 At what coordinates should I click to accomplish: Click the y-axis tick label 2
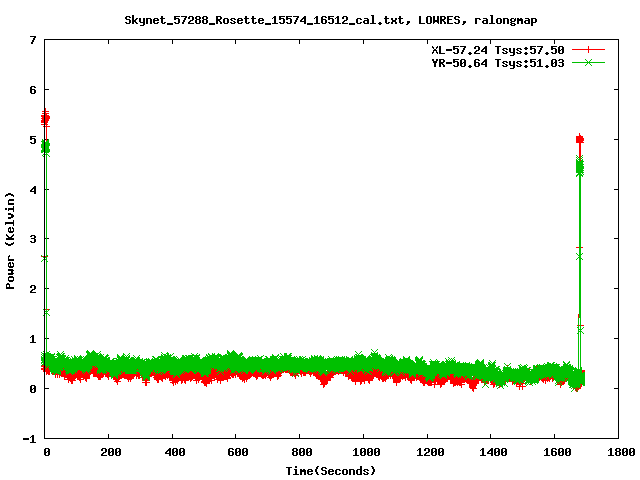(x=33, y=289)
